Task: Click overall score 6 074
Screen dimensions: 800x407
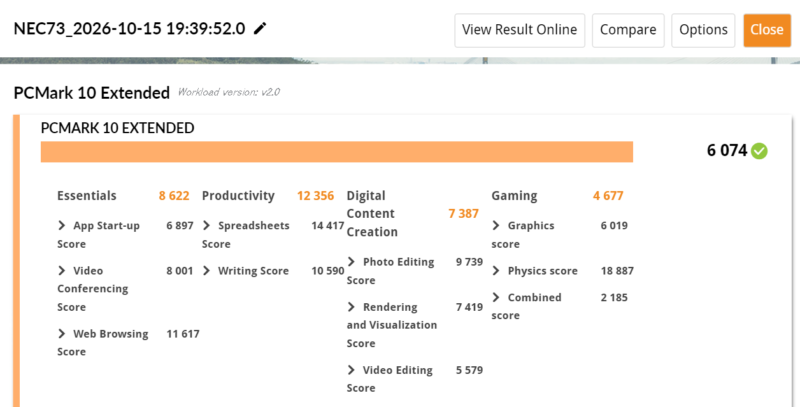Action: coord(727,150)
